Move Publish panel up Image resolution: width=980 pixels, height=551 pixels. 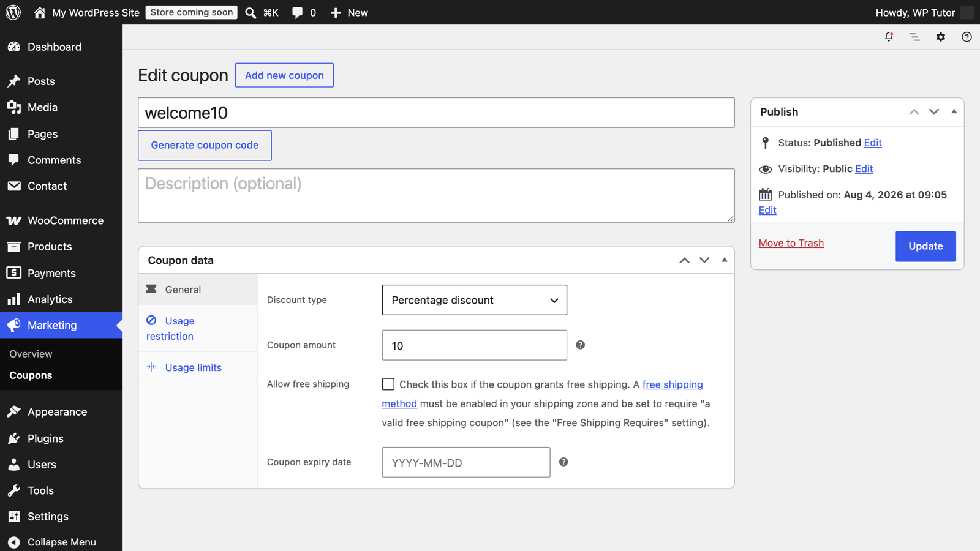(914, 112)
